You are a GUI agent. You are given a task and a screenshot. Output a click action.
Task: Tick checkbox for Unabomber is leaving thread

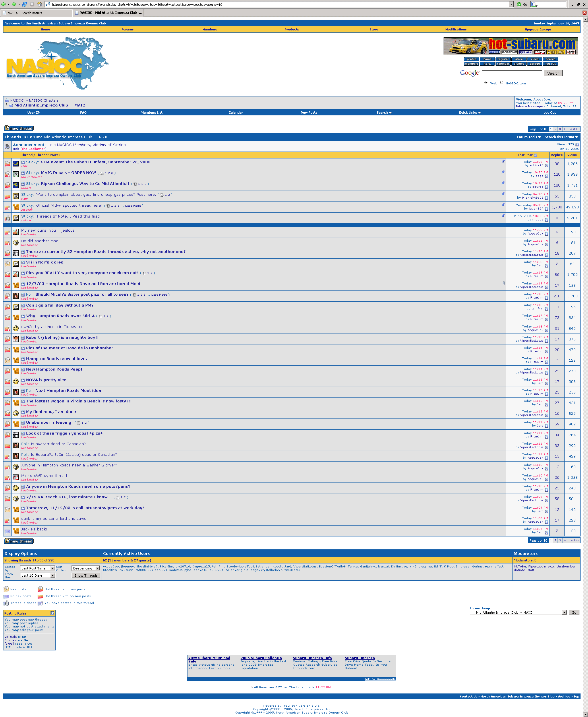point(23,423)
